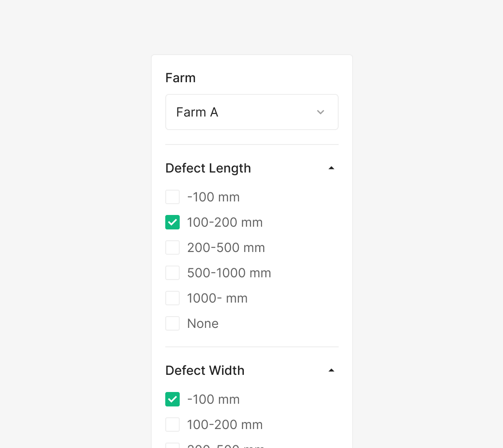Enable the 500-1000 mm length checkbox
503x448 pixels.
click(x=172, y=273)
